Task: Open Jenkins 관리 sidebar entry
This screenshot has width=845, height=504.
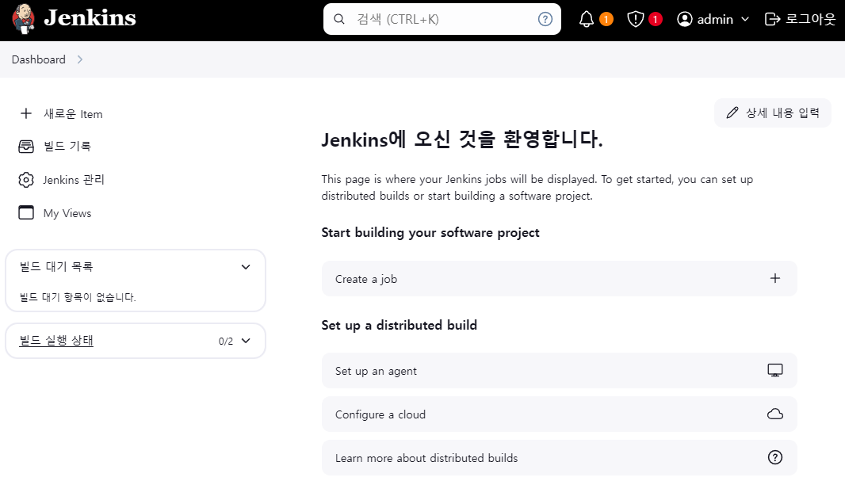Action: coord(74,180)
